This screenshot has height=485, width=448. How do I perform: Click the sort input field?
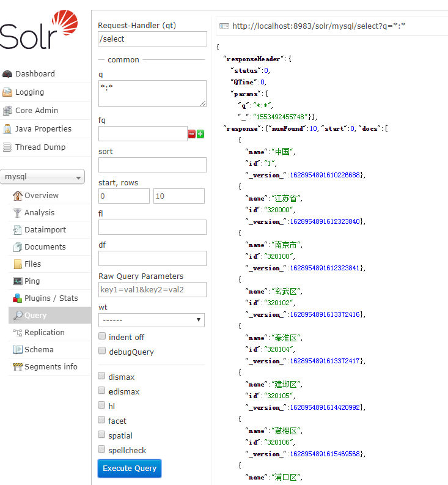coord(152,165)
